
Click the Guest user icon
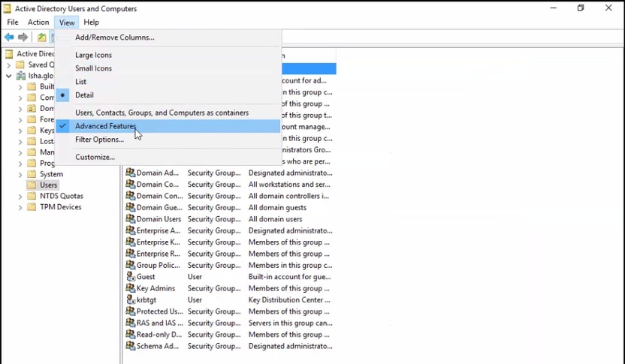click(x=131, y=277)
